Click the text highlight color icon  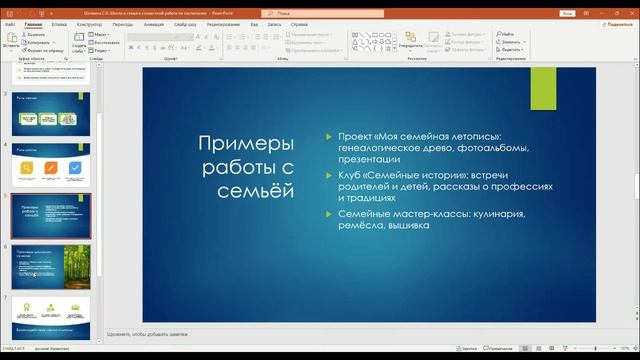click(x=199, y=48)
